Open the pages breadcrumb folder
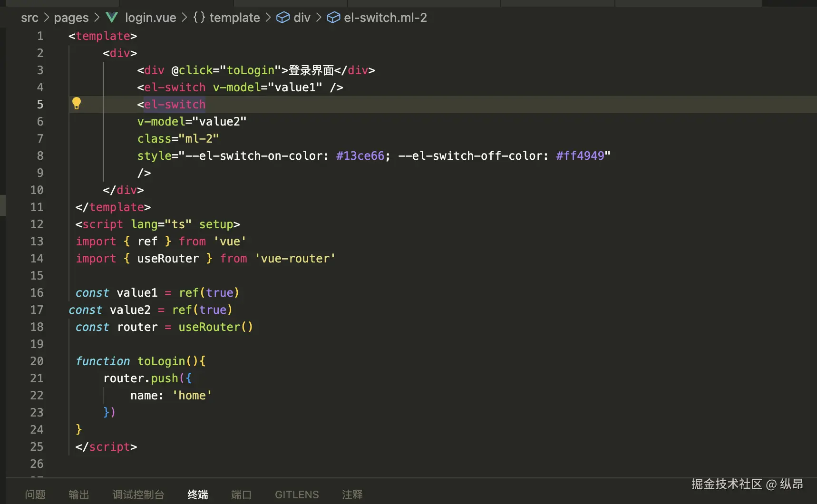The width and height of the screenshot is (817, 504). [71, 18]
